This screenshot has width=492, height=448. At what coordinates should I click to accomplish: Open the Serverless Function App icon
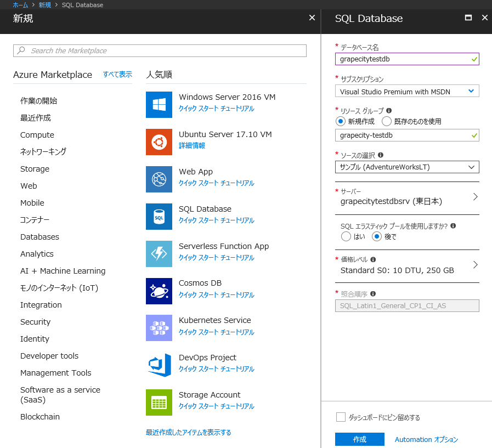[x=159, y=254]
